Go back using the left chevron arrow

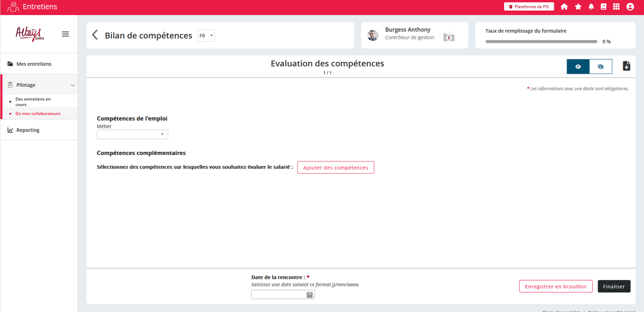pyautogui.click(x=95, y=35)
